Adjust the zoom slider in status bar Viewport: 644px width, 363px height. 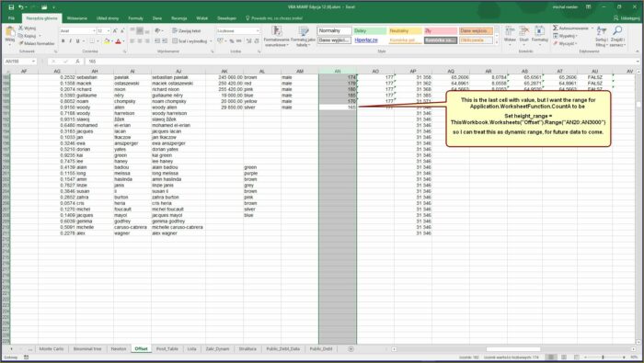[603, 357]
